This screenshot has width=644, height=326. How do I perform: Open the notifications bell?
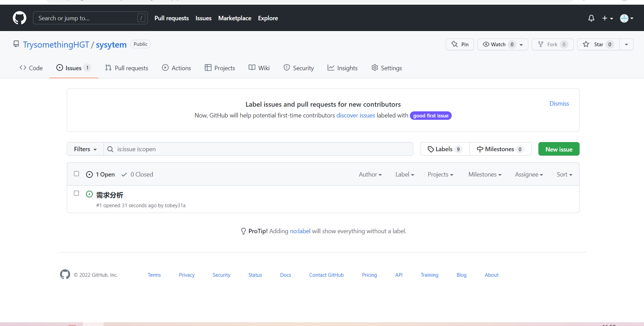pos(591,18)
